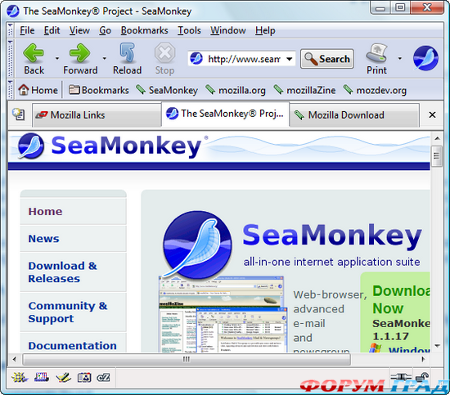Image resolution: width=450 pixels, height=395 pixels.
Task: Open the Help menu
Action: point(265,30)
